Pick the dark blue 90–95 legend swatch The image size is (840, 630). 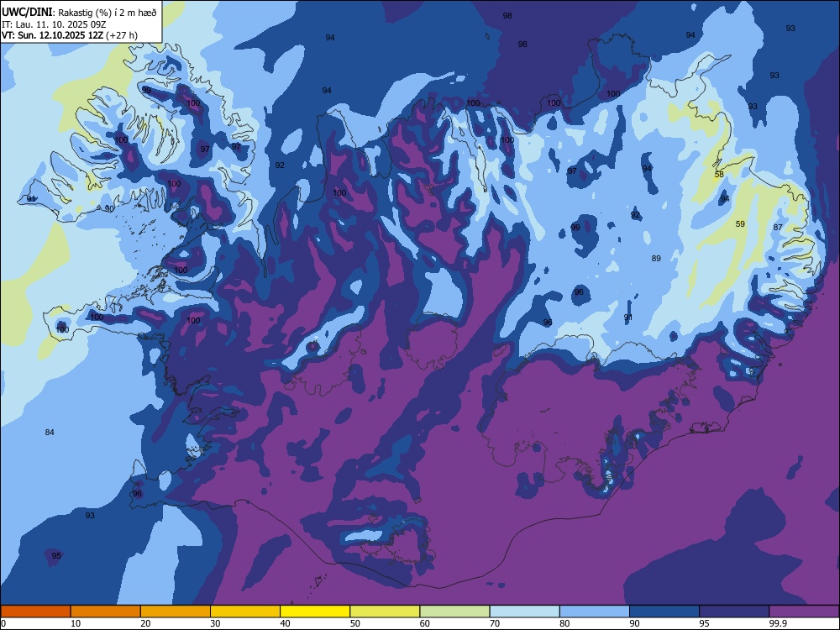click(x=664, y=612)
